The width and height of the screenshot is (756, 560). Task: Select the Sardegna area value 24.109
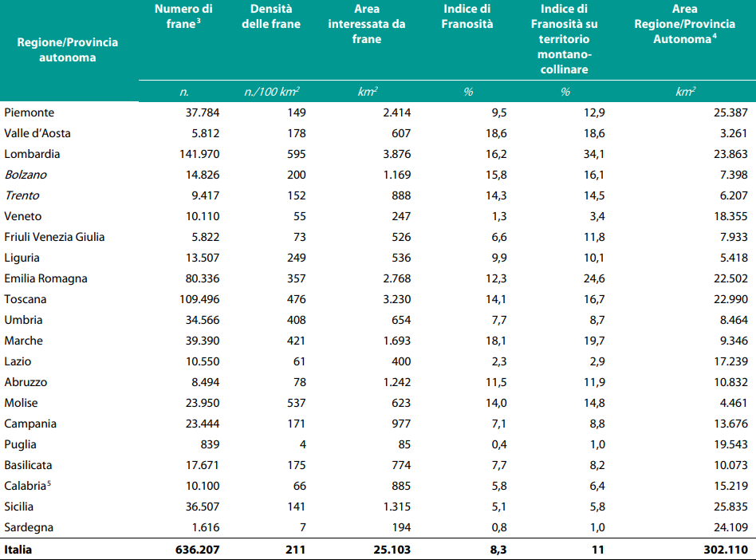point(730,527)
